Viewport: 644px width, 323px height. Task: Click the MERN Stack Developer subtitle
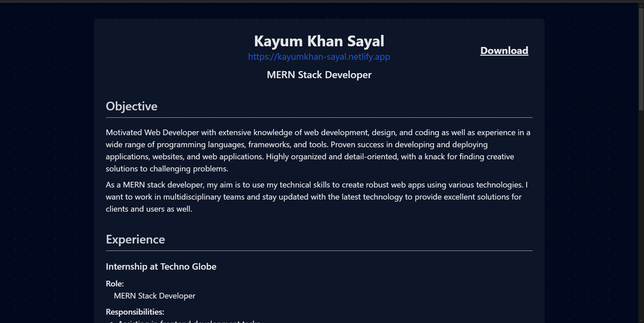click(x=319, y=75)
